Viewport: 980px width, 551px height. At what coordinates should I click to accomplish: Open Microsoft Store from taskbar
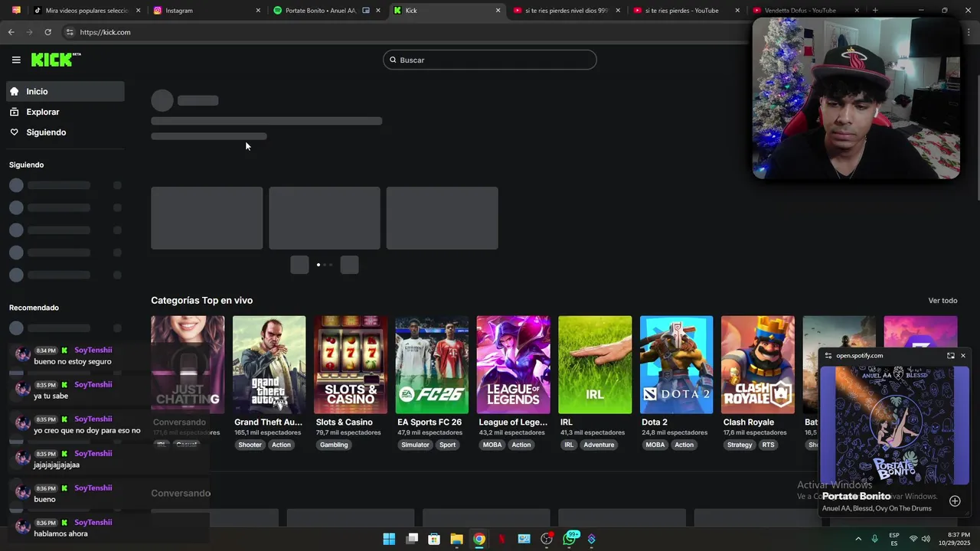point(434,539)
